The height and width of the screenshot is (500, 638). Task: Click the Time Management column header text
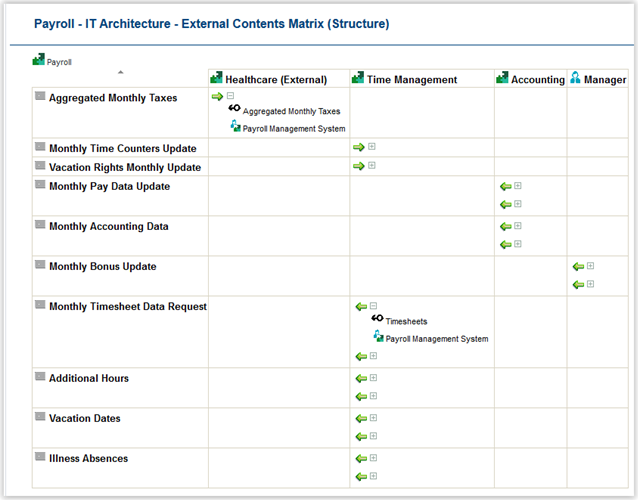tap(412, 80)
